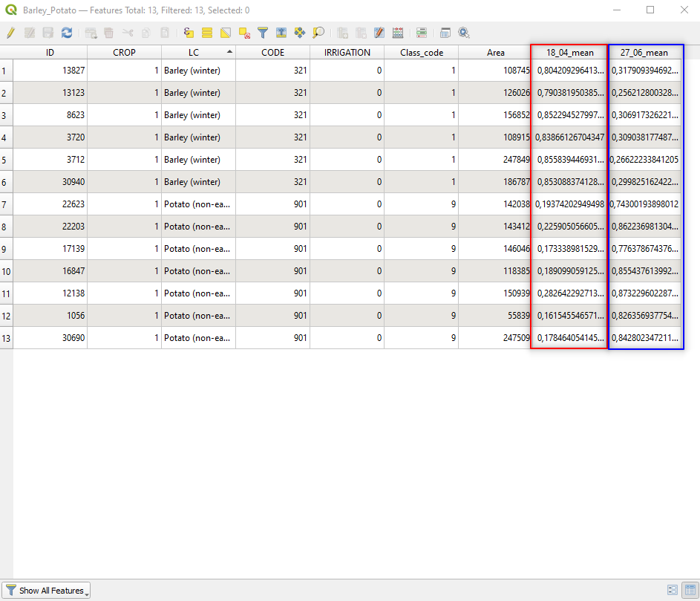Screen dimensions: 700x601
Task: Click Area cell 247849
Action: (495, 160)
